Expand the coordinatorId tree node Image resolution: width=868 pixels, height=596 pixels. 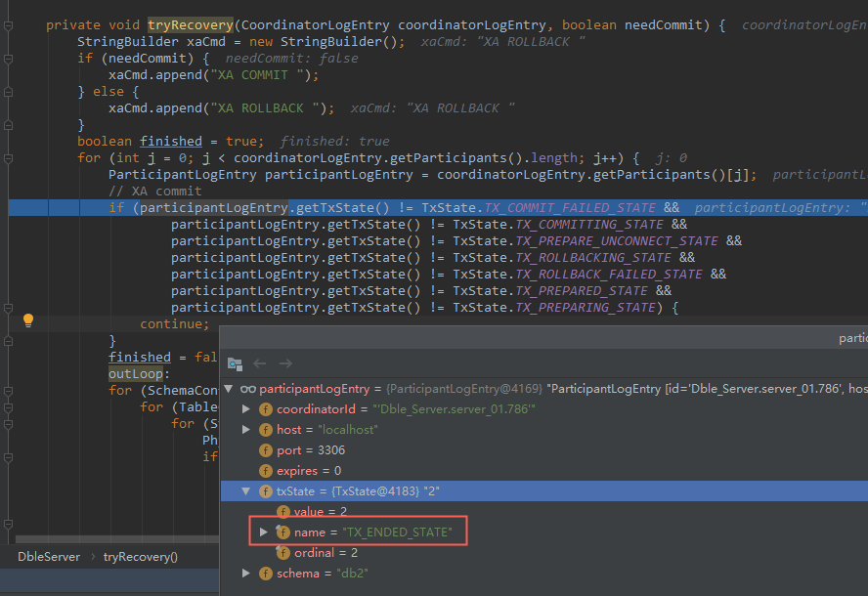(x=246, y=408)
